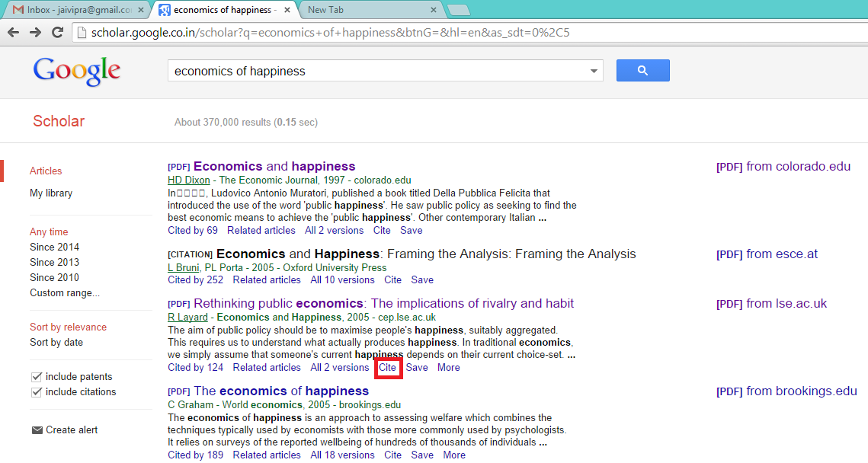Viewport: 868px width, 463px height.
Task: Click Cite for the Dixon paper
Action: click(x=382, y=230)
